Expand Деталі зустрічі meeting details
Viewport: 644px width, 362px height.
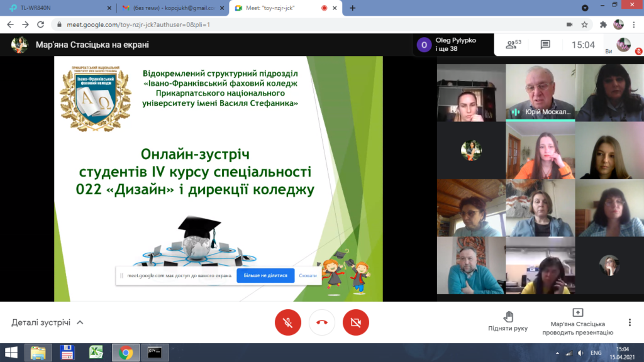47,322
